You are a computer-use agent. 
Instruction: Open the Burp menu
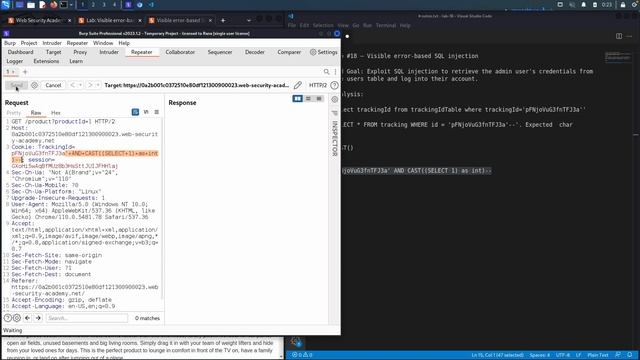point(10,43)
